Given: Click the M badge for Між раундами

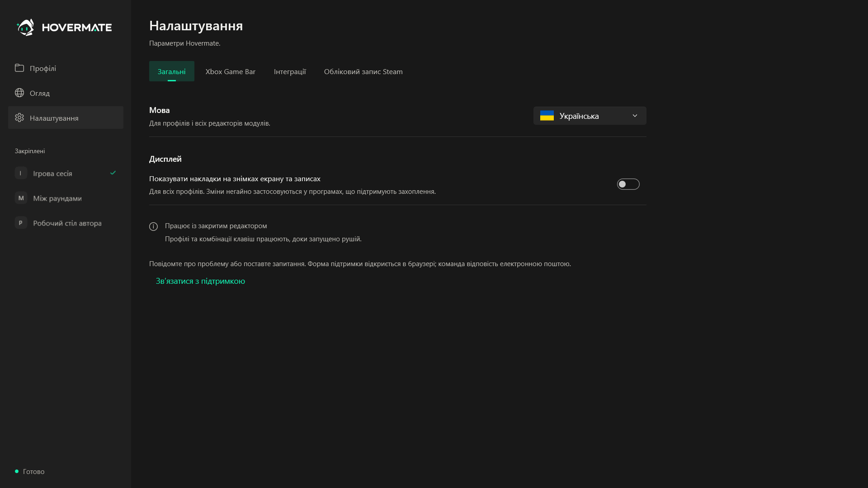Looking at the screenshot, I should (x=21, y=198).
